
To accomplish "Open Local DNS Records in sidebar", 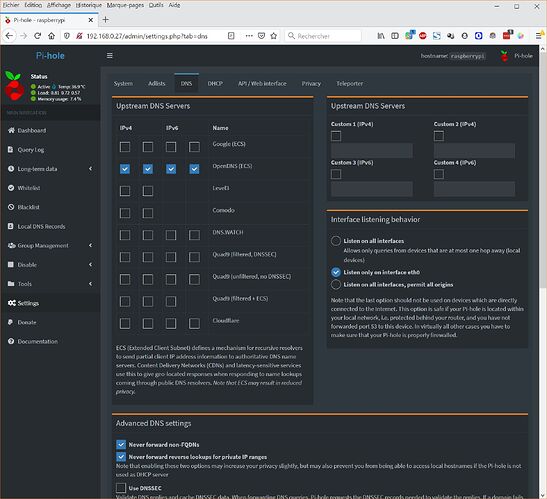I will [41, 226].
